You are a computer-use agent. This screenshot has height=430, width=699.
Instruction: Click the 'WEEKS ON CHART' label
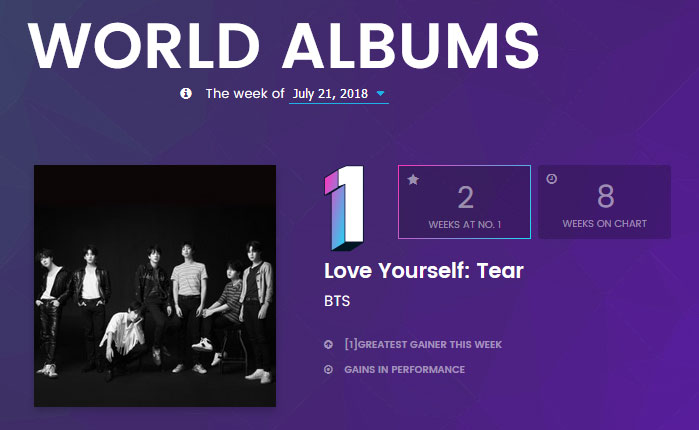[x=604, y=224]
